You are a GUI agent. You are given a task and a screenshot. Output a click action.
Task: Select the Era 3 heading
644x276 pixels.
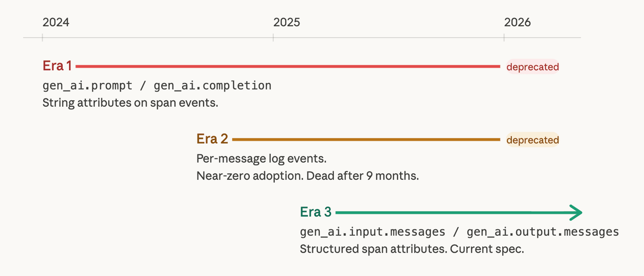[316, 212]
